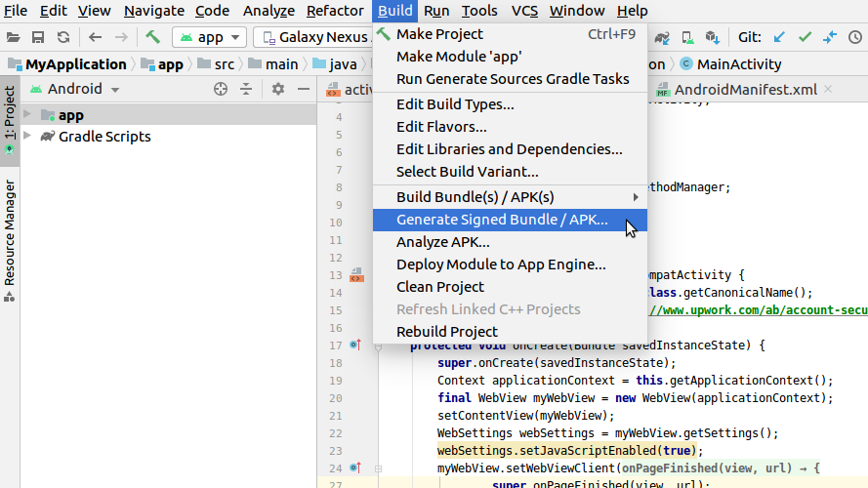The image size is (868, 488).
Task: Click the Git compare with branch icon
Action: pos(830,37)
